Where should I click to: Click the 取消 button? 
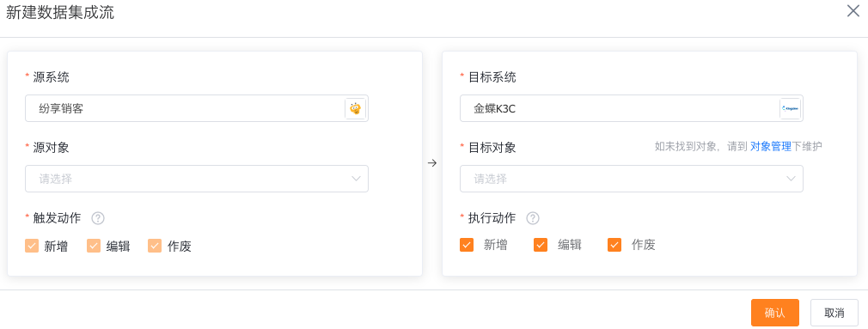pyautogui.click(x=834, y=313)
